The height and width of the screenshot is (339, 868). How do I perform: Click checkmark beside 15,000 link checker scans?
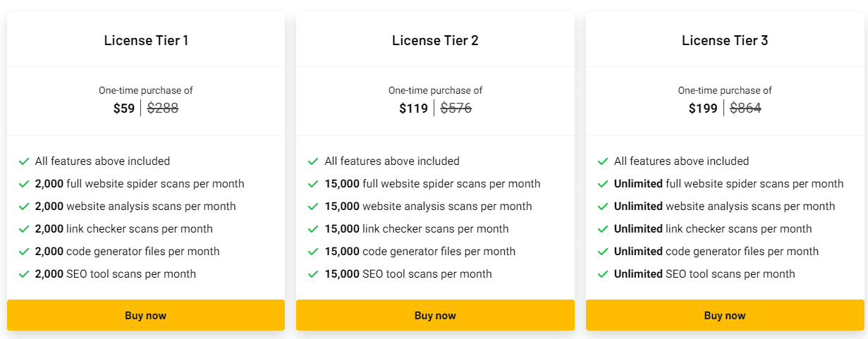(313, 229)
